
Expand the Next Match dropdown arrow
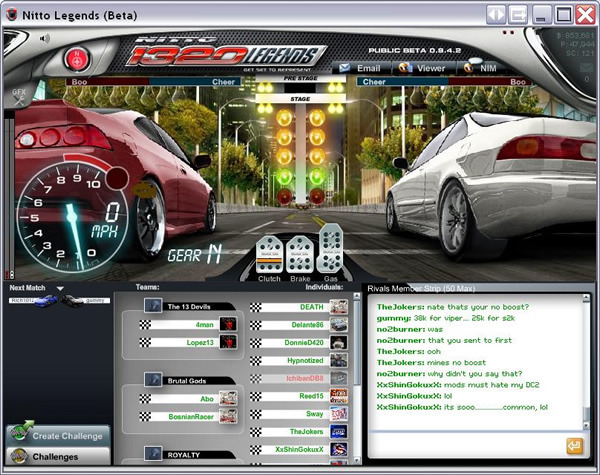[60, 289]
